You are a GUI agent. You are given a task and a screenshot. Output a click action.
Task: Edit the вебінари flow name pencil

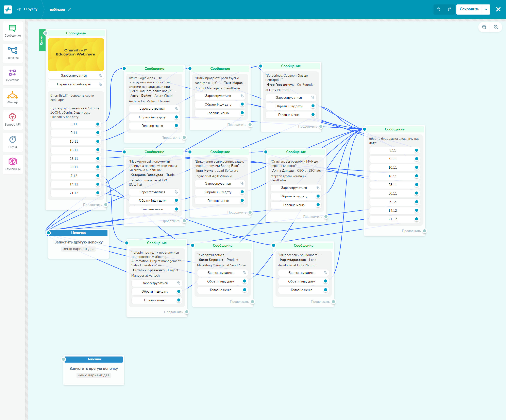click(x=70, y=9)
